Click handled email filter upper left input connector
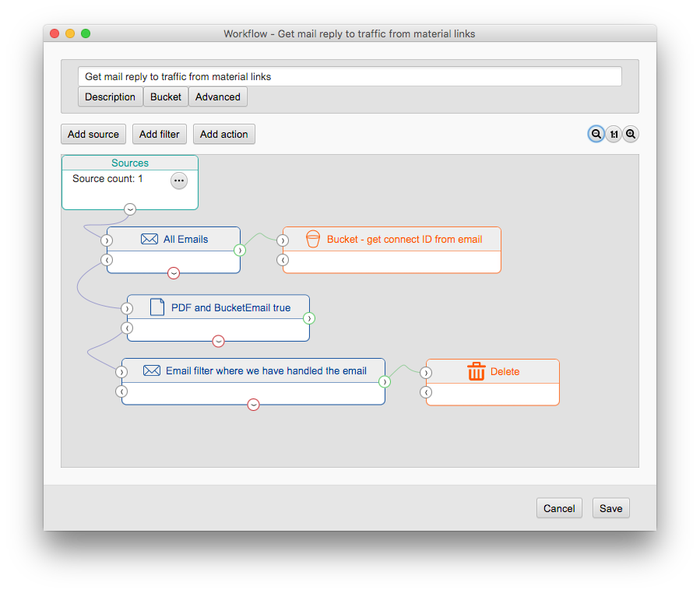 click(121, 372)
